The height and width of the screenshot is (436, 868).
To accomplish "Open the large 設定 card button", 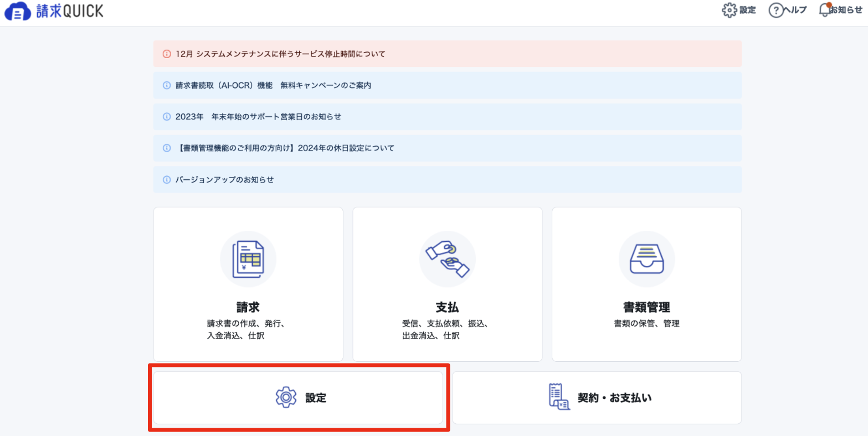I will tap(298, 398).
